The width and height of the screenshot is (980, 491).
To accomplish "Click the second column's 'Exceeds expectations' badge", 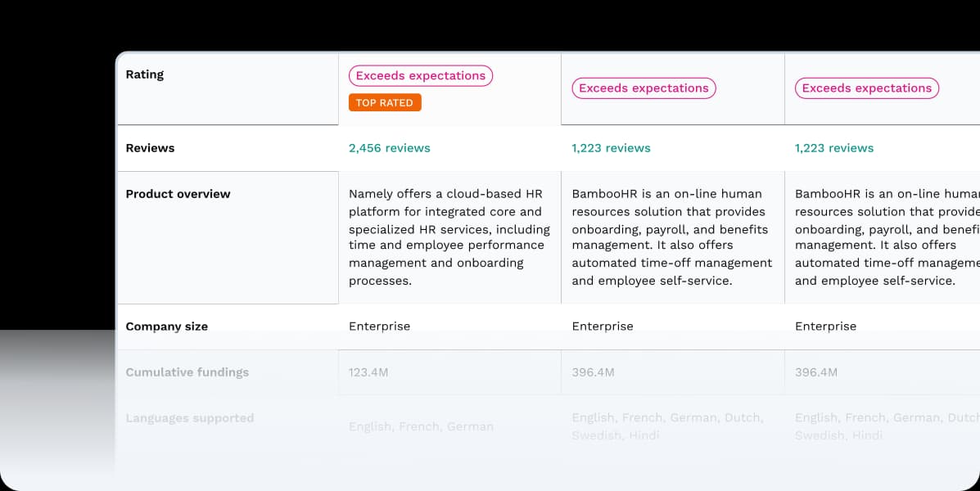I will [644, 88].
